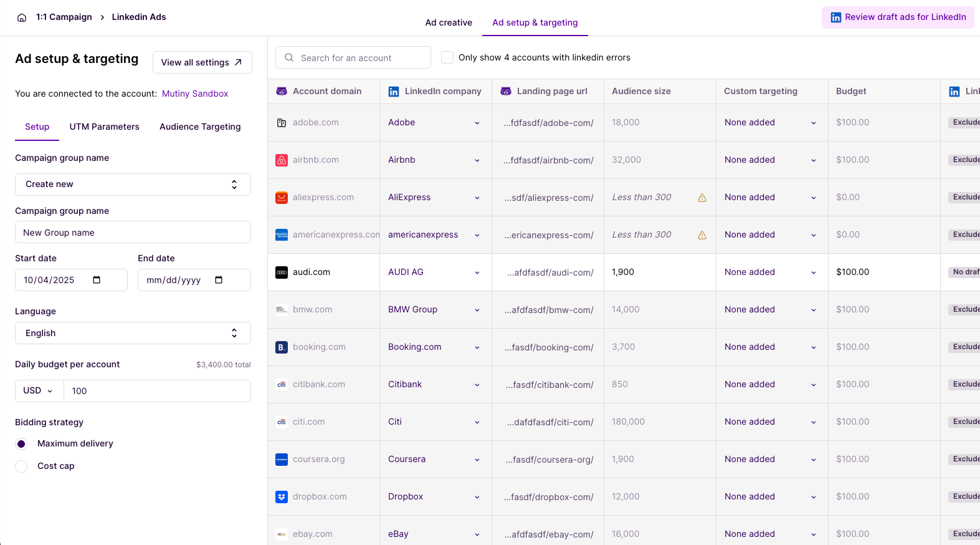Select the Setup tab
Viewport: 980px width, 545px height.
coord(37,127)
